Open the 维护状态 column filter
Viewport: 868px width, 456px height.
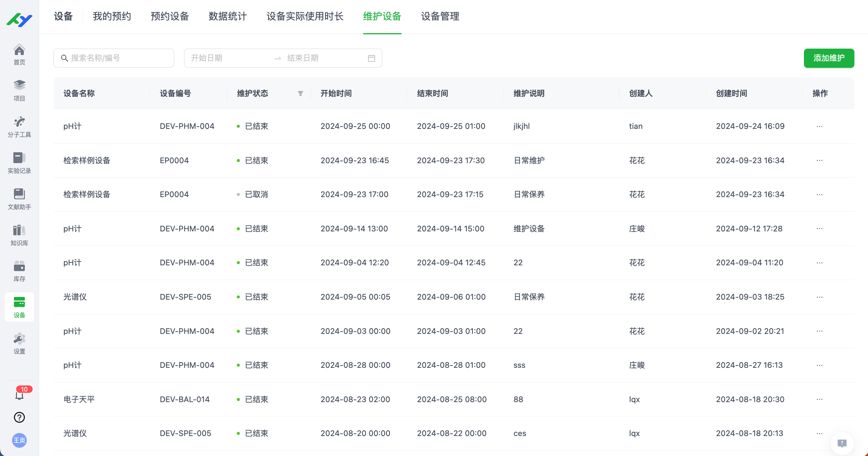click(x=300, y=93)
